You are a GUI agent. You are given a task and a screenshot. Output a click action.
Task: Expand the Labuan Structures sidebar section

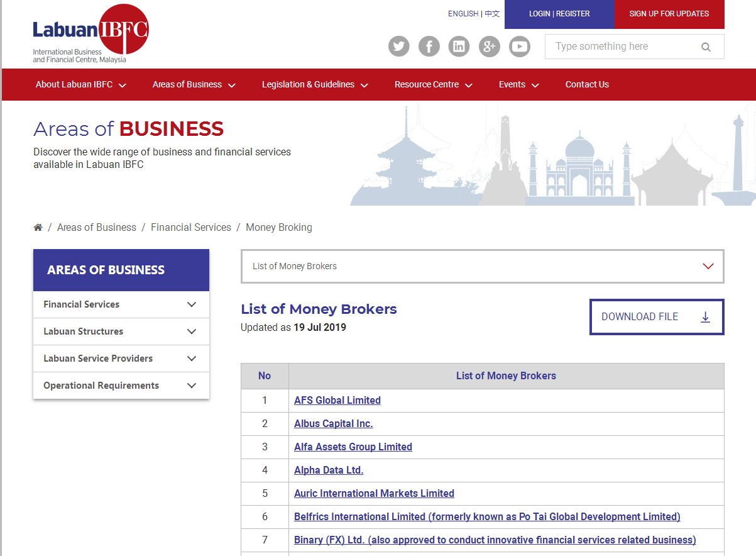(121, 331)
